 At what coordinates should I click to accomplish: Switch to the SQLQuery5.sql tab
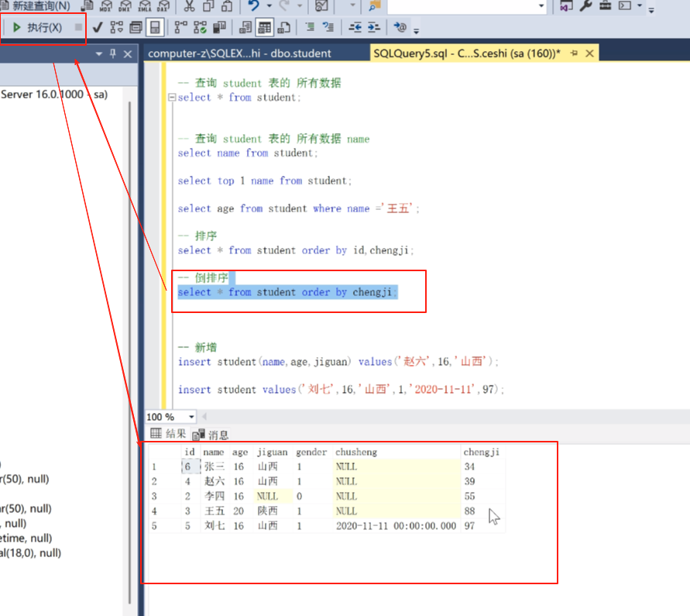pos(467,53)
